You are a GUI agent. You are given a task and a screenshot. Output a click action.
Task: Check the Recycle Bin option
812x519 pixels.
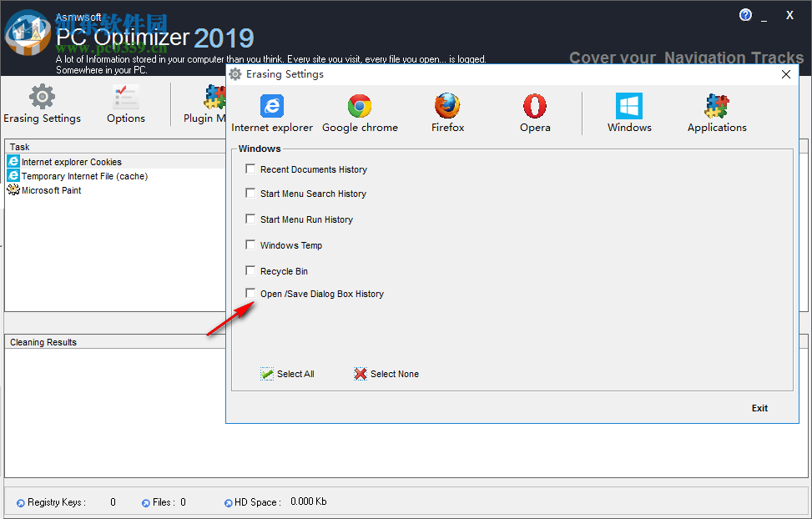point(250,270)
